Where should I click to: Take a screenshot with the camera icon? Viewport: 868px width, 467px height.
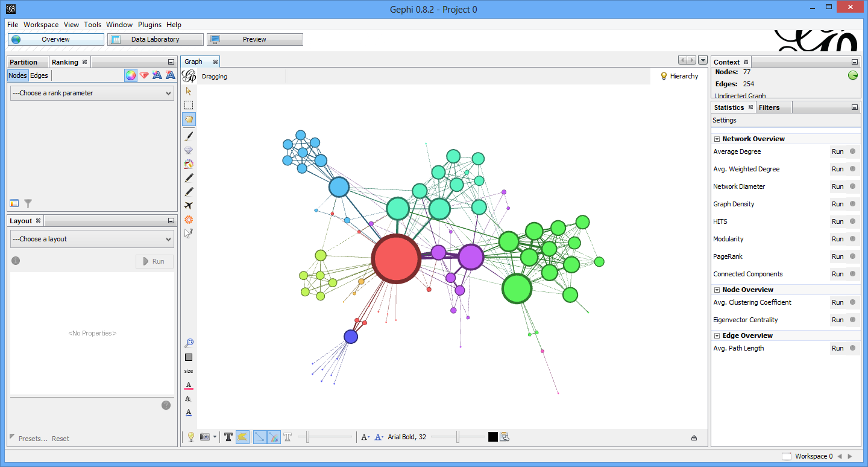(x=205, y=437)
